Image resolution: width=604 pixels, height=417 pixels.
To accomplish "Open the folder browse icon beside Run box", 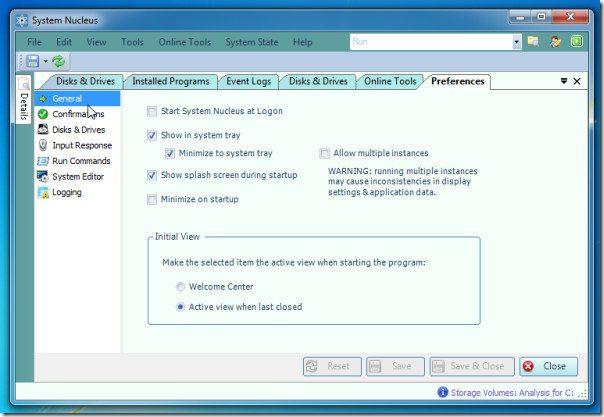I will [533, 41].
